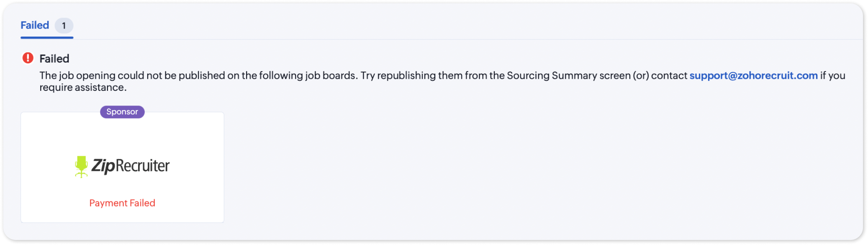Click the Failed heading beside the error icon
This screenshot has height=245, width=868.
coord(54,59)
